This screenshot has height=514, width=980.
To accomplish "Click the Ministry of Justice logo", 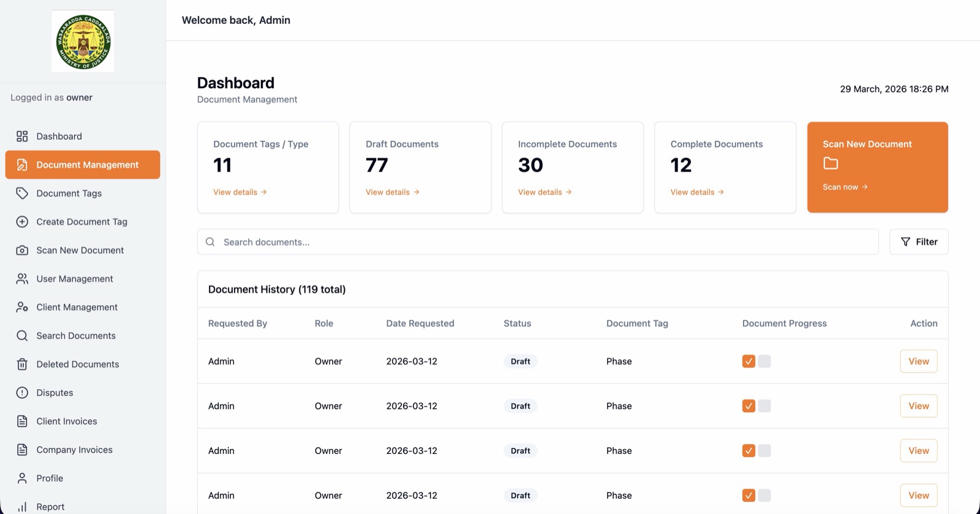I will [83, 41].
